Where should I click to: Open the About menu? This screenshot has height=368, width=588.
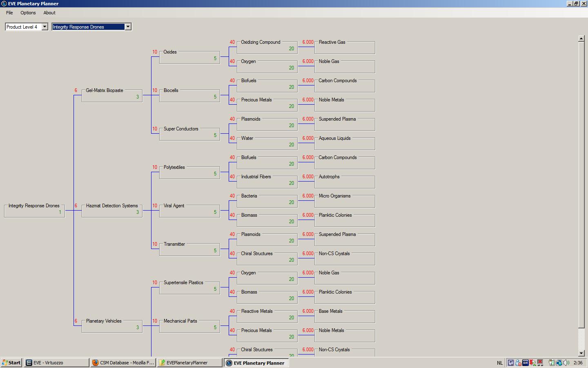(x=49, y=13)
